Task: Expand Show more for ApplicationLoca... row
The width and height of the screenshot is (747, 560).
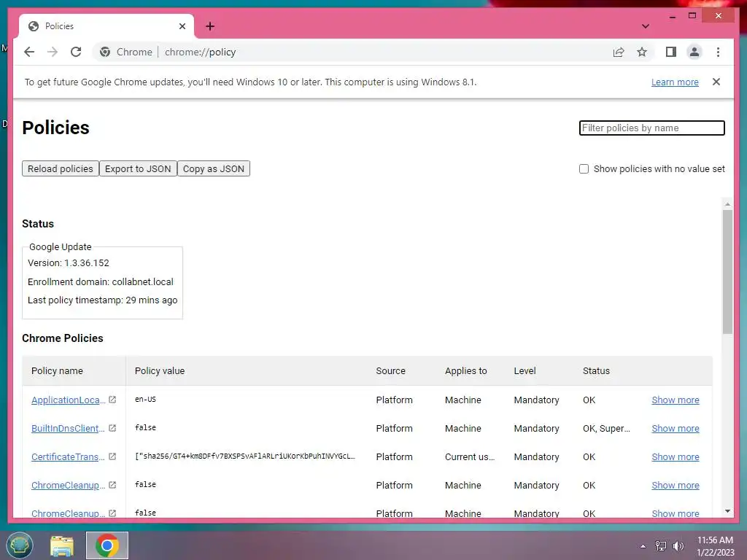Action: 675,400
